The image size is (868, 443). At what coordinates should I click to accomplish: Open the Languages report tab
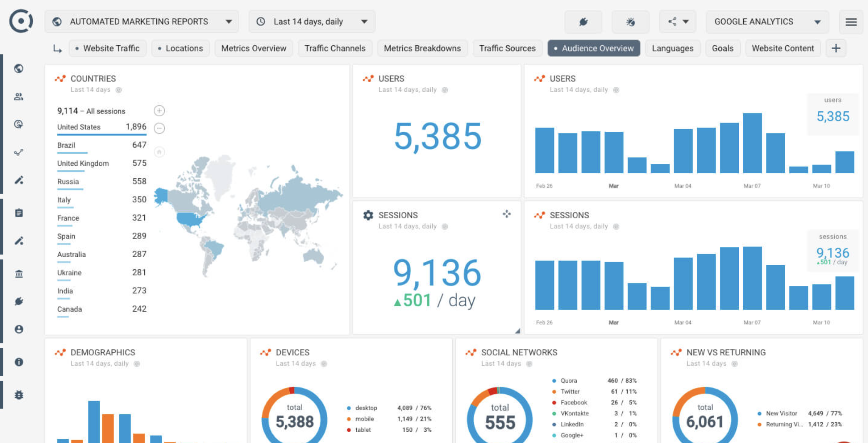(673, 48)
